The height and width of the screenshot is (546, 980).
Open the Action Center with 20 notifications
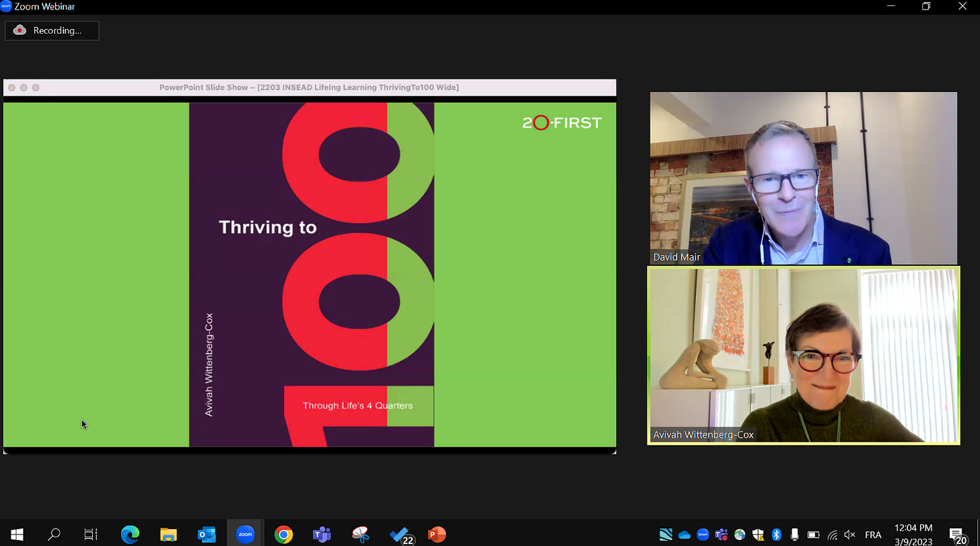point(958,535)
